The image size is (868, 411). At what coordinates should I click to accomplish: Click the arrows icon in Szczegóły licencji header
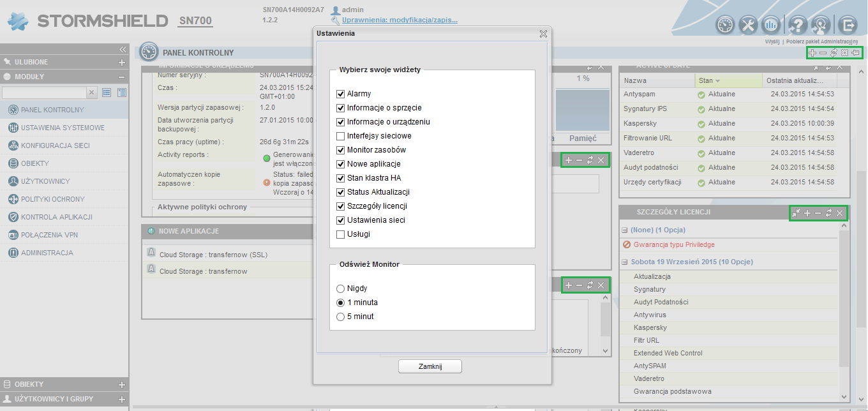(x=796, y=213)
